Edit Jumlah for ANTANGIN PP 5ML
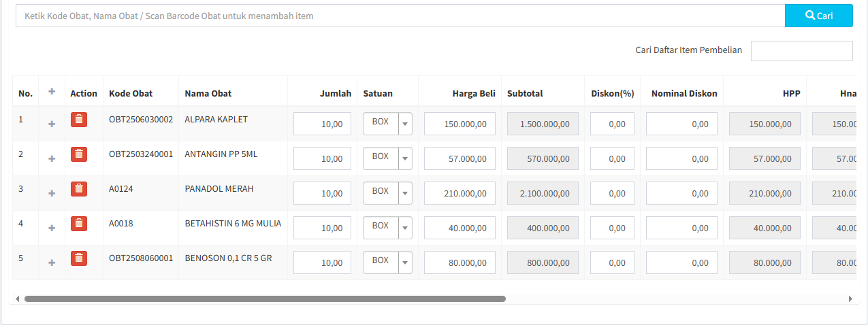This screenshot has width=868, height=325. click(322, 158)
